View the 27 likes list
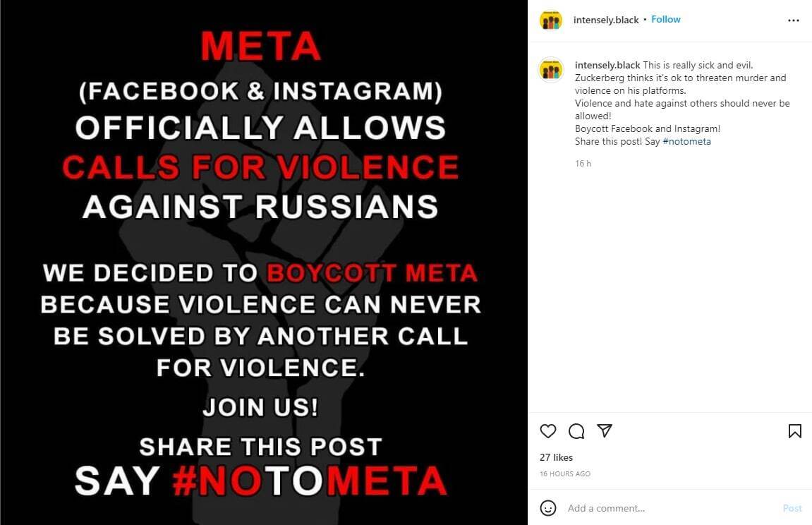This screenshot has height=525, width=812. (x=557, y=457)
